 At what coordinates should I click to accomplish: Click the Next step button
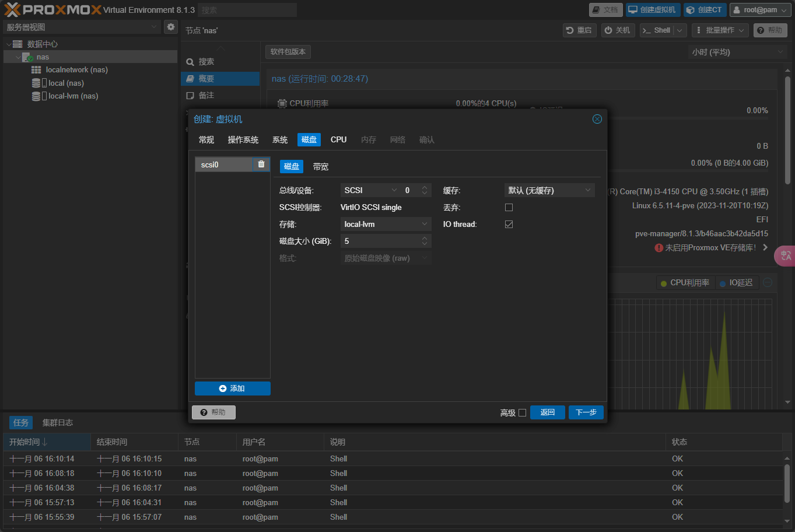point(586,412)
